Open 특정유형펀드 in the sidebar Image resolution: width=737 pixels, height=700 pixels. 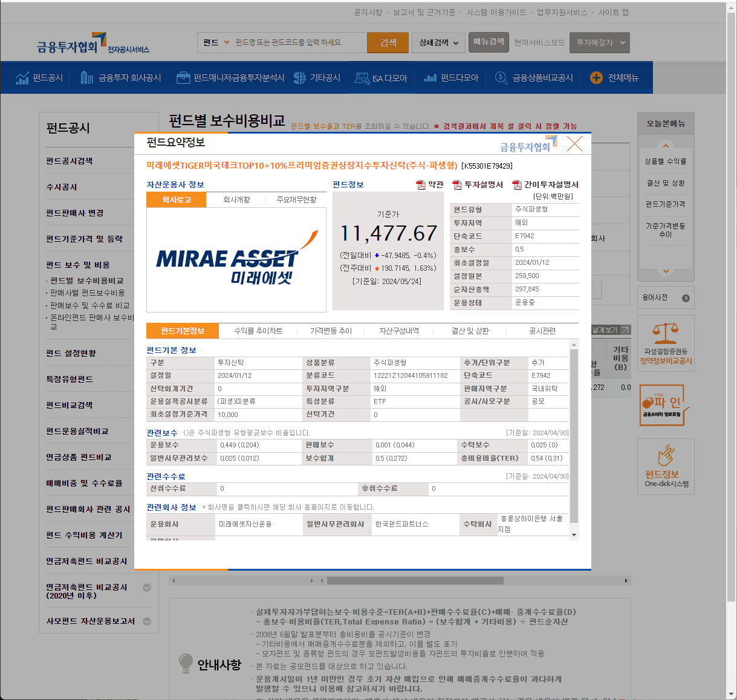70,379
